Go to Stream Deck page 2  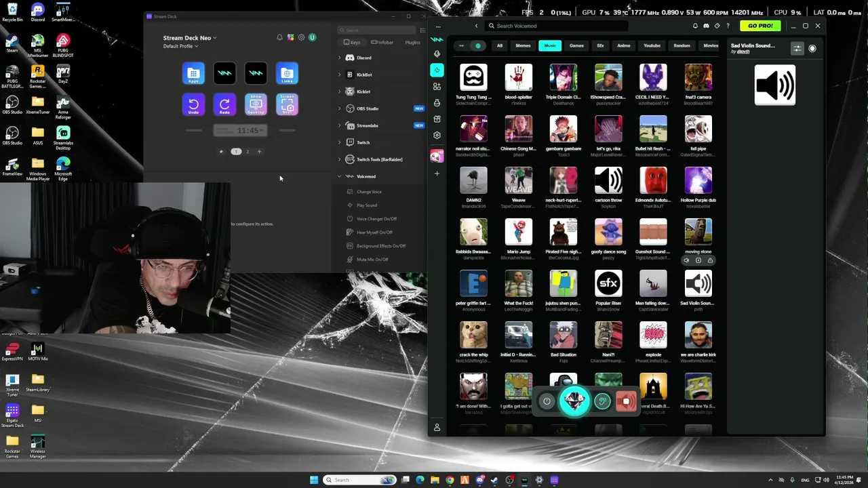click(248, 151)
